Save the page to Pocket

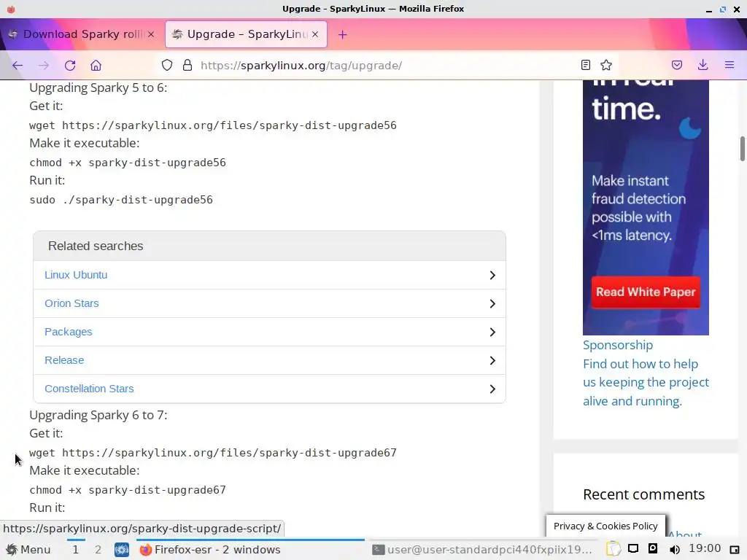point(677,65)
